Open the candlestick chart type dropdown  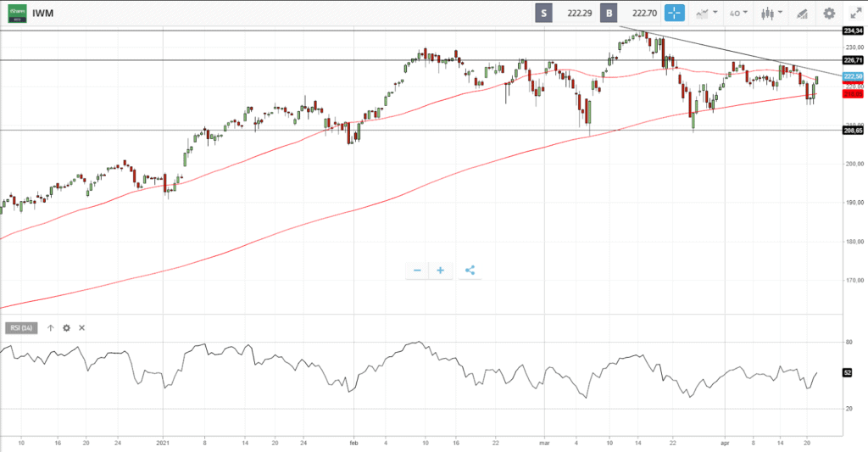(771, 14)
